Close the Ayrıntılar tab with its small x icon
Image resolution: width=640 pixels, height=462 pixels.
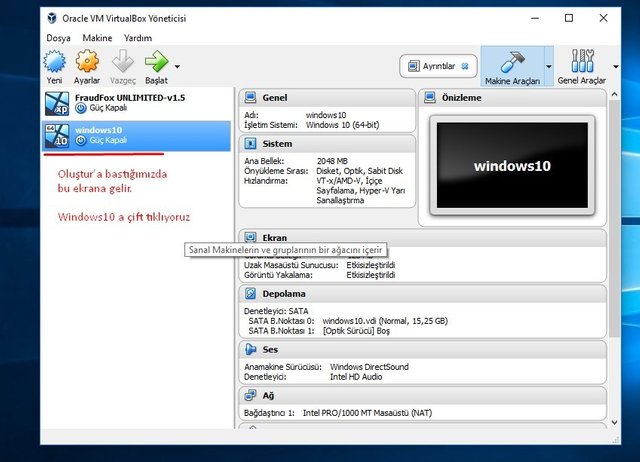point(464,66)
